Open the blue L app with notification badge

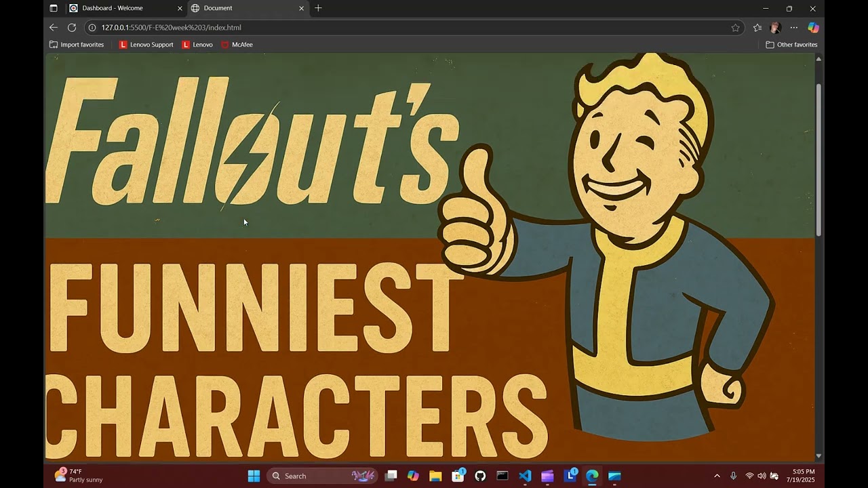coord(570,476)
